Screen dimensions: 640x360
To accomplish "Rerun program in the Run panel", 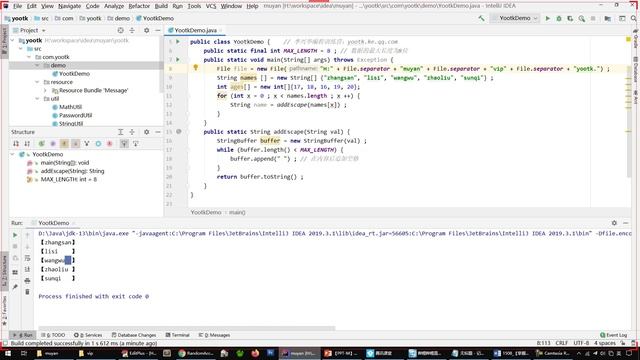I will point(15,235).
